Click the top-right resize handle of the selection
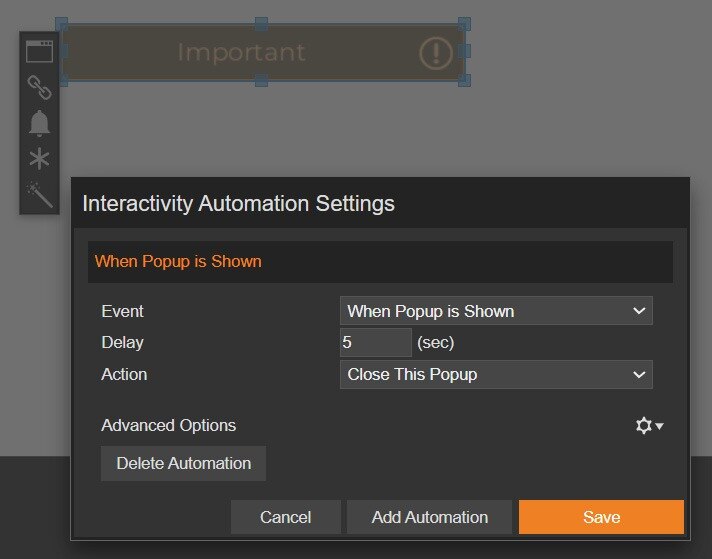Viewport: 712px width, 559px height. tap(464, 23)
